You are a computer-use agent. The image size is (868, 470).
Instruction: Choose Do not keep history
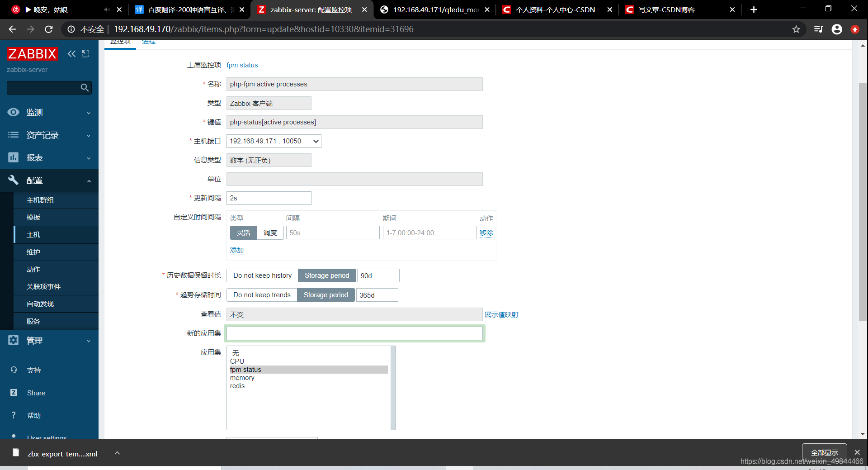[262, 275]
